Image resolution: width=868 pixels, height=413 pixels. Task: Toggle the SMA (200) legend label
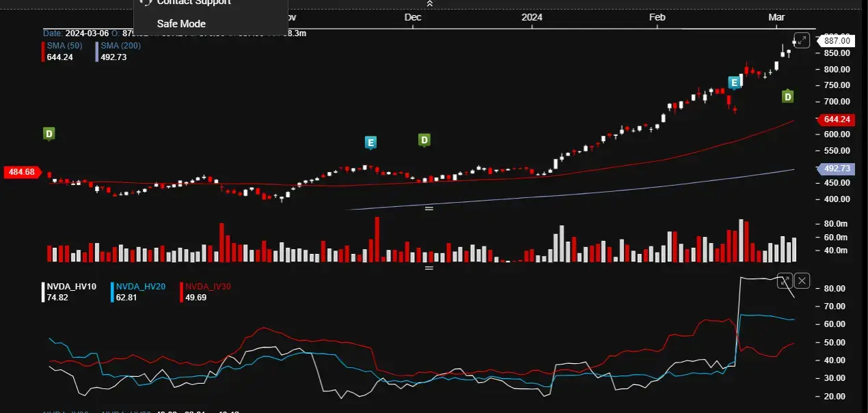click(121, 46)
